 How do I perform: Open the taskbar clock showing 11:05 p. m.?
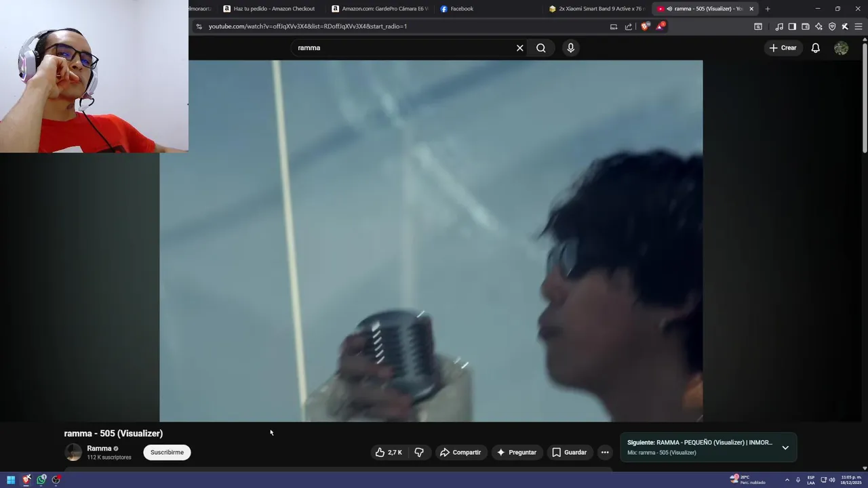coord(851,479)
